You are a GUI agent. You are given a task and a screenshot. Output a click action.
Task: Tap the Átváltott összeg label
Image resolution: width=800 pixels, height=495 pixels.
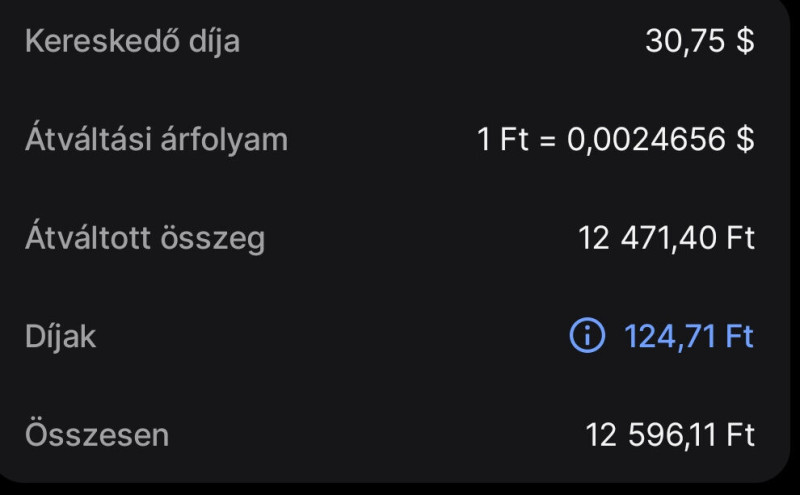pyautogui.click(x=145, y=239)
